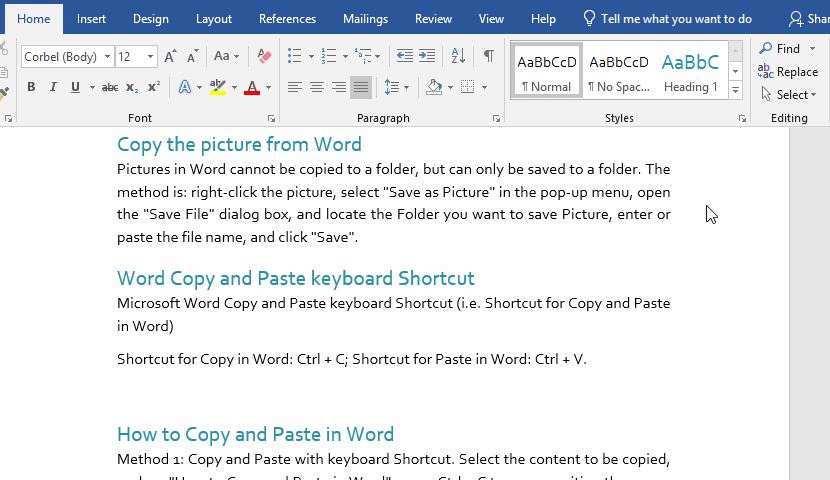Open Borders dropdown arrow
The image size is (830, 480).
[484, 87]
